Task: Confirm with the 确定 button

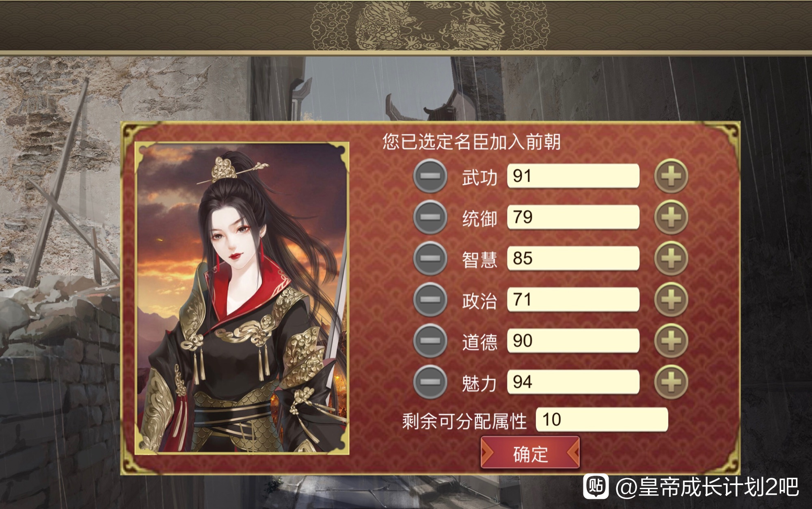Action: 530,453
